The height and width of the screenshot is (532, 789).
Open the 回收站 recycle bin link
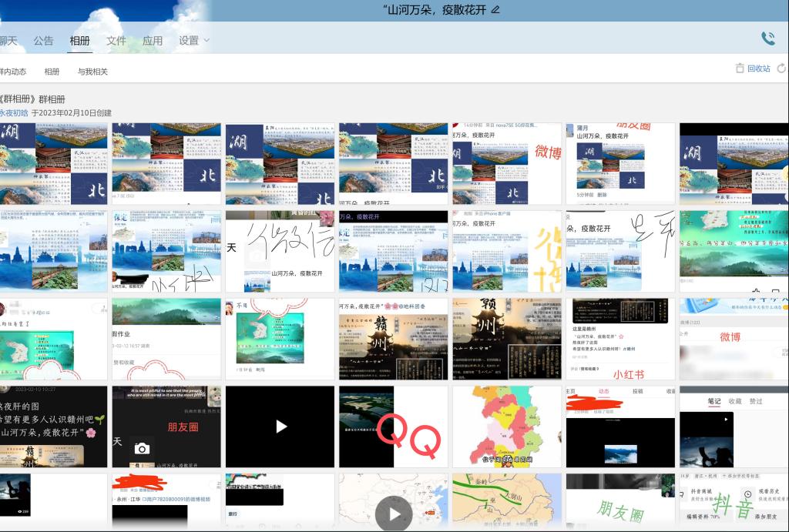[x=758, y=69]
